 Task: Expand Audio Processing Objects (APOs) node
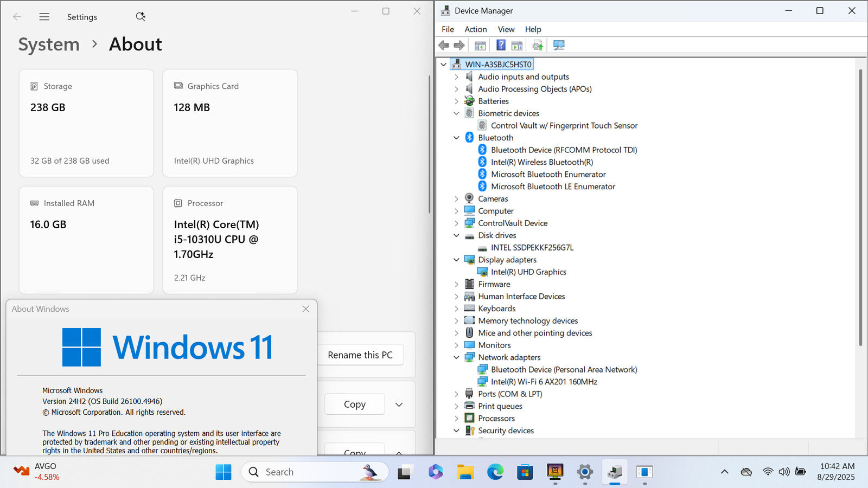[456, 89]
